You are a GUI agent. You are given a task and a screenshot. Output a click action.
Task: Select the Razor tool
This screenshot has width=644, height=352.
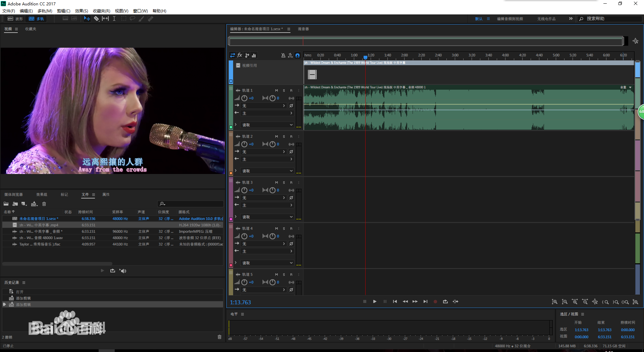(96, 19)
